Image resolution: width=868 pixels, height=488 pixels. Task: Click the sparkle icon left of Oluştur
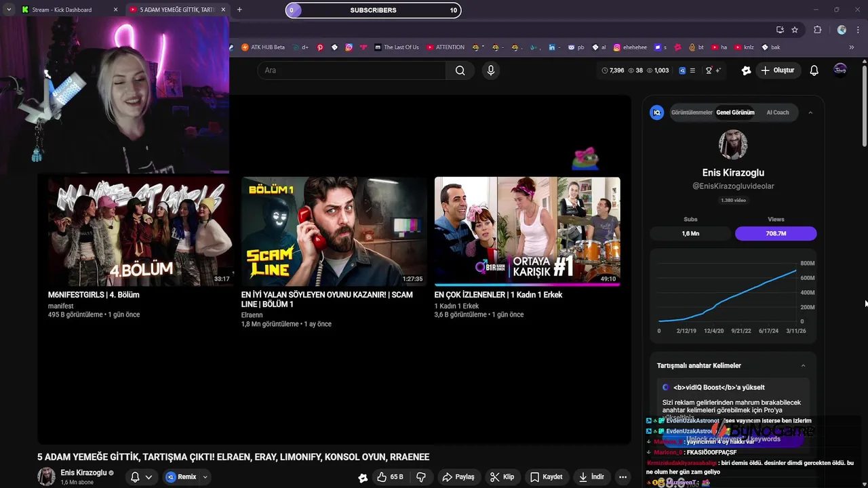tap(746, 70)
